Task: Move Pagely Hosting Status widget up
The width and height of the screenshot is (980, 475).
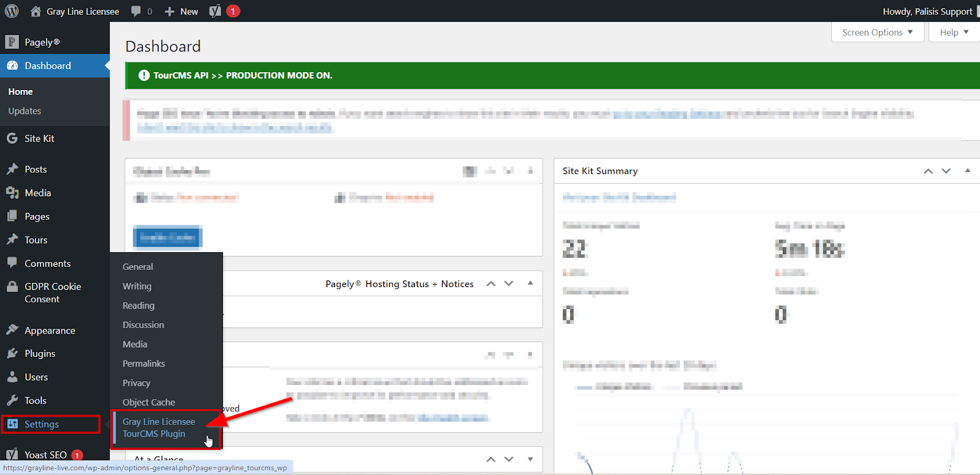Action: coord(491,283)
